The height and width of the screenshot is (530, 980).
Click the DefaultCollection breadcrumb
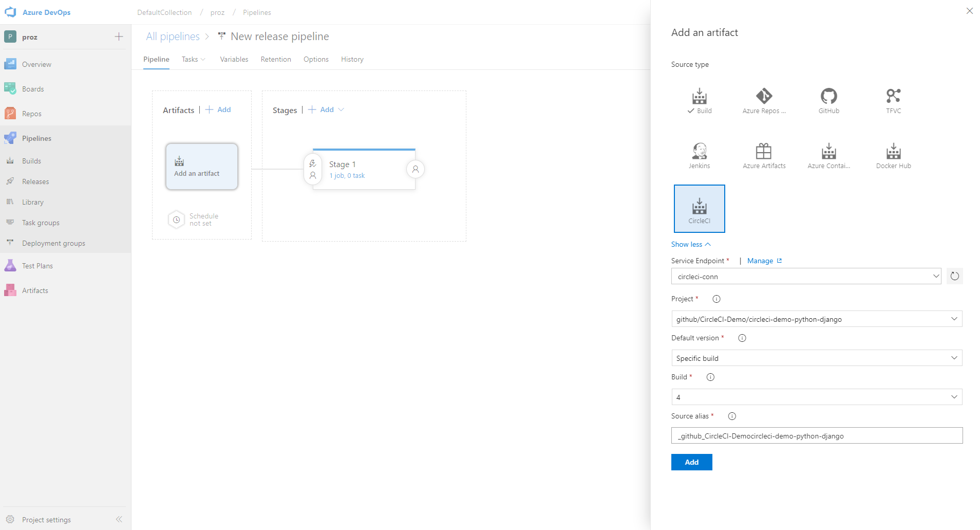tap(164, 12)
